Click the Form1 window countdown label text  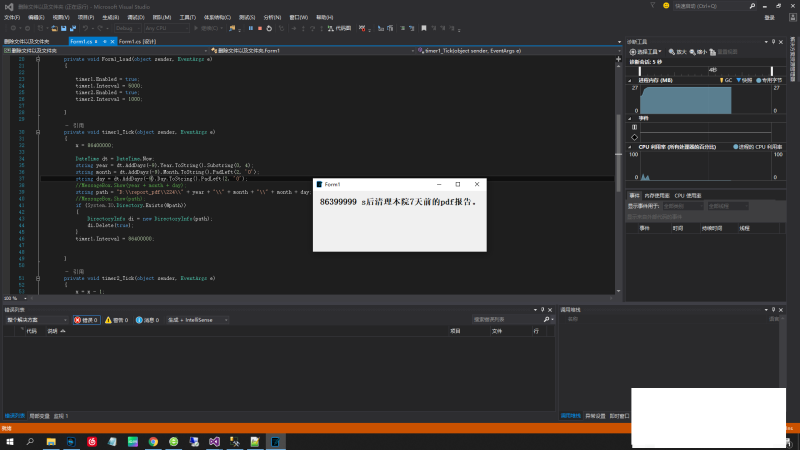[398, 202]
